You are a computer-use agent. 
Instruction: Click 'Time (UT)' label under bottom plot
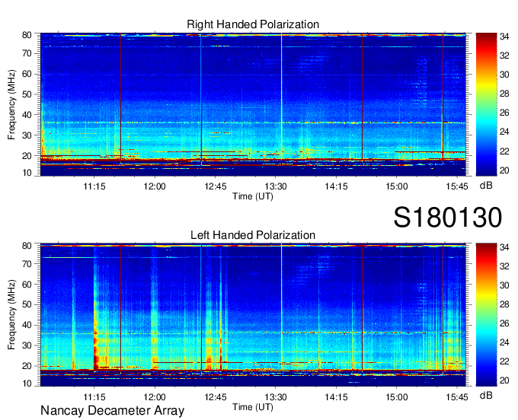pos(253,407)
